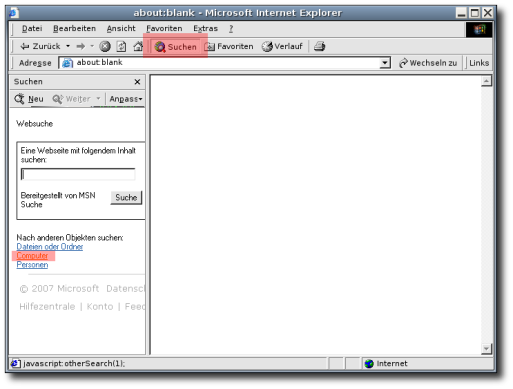513x389 pixels.
Task: Click the Konto footer link
Action: pyautogui.click(x=100, y=306)
